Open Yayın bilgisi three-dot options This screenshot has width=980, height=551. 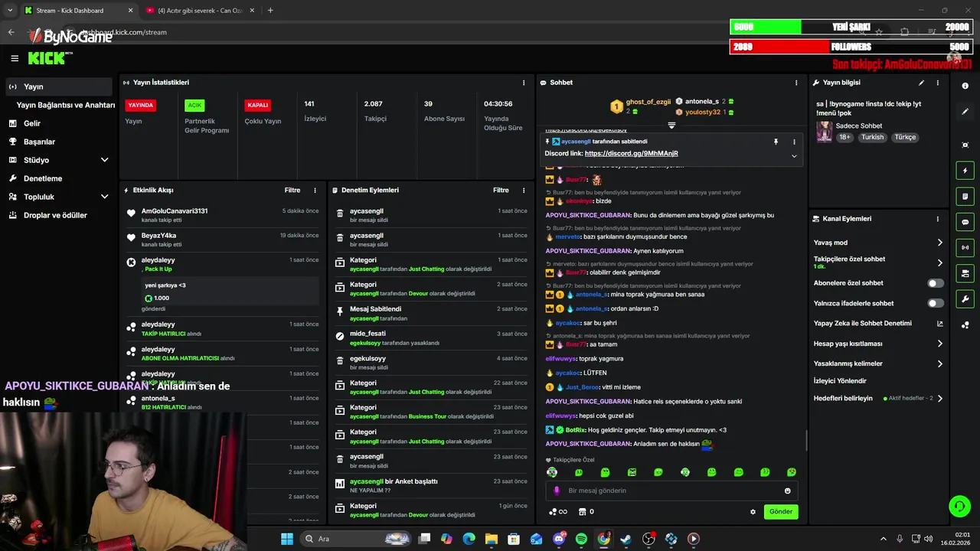937,83
